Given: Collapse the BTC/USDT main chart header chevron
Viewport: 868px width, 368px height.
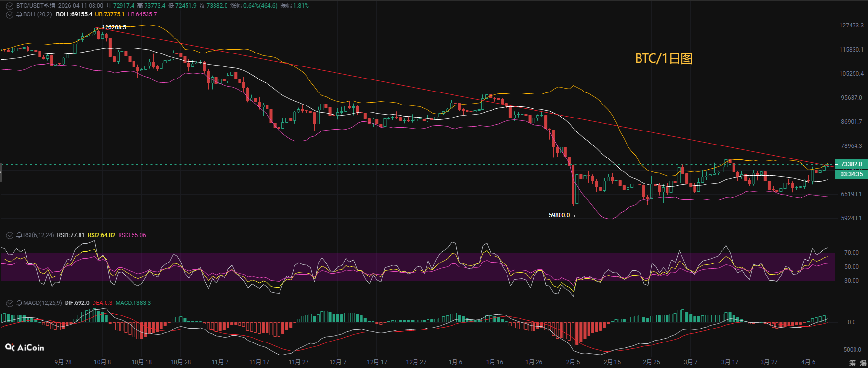Looking at the screenshot, I should coord(9,6).
